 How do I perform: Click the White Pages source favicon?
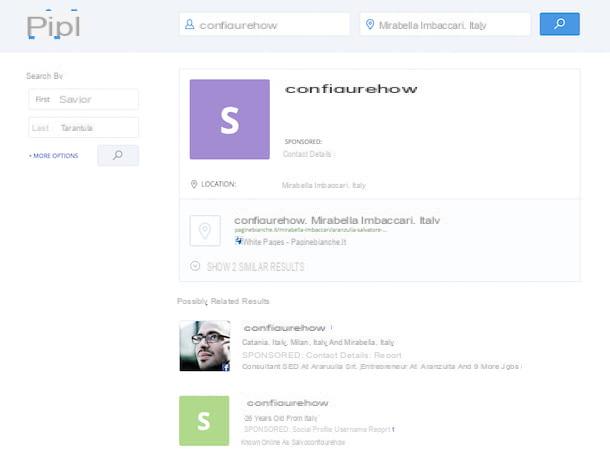pyautogui.click(x=238, y=241)
